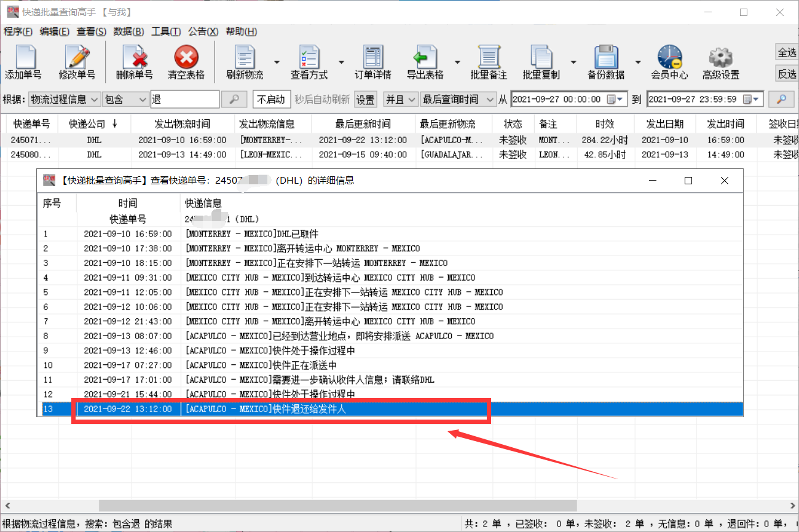Select the DHL row sent 2021-09-10 16:59:00
The width and height of the screenshot is (799, 532).
click(x=399, y=140)
